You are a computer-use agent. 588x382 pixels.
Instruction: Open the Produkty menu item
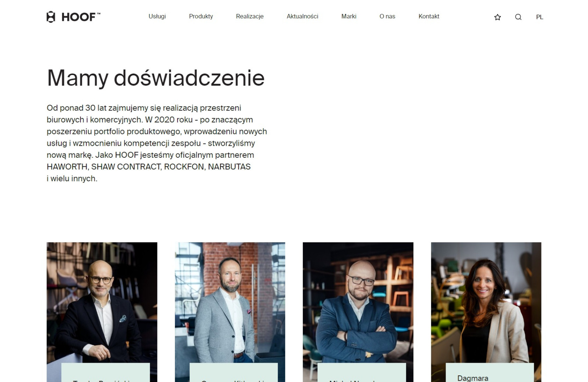coord(201,16)
